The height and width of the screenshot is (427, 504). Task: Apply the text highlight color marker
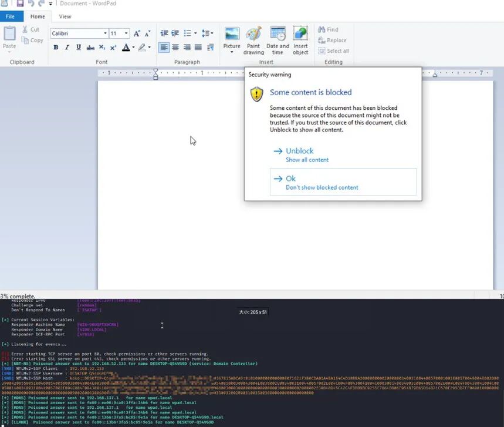click(x=142, y=48)
